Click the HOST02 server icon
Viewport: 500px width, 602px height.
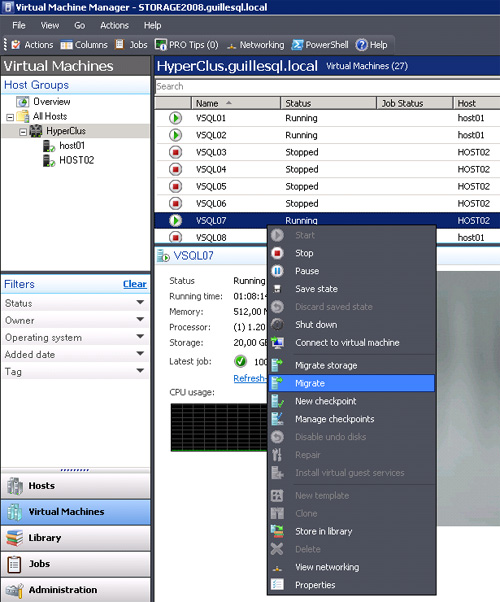click(x=49, y=160)
